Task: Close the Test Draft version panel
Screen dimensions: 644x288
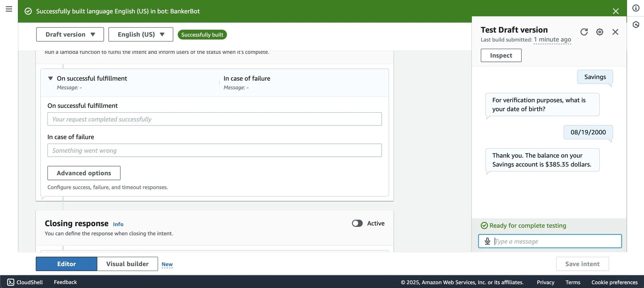Action: tap(615, 32)
